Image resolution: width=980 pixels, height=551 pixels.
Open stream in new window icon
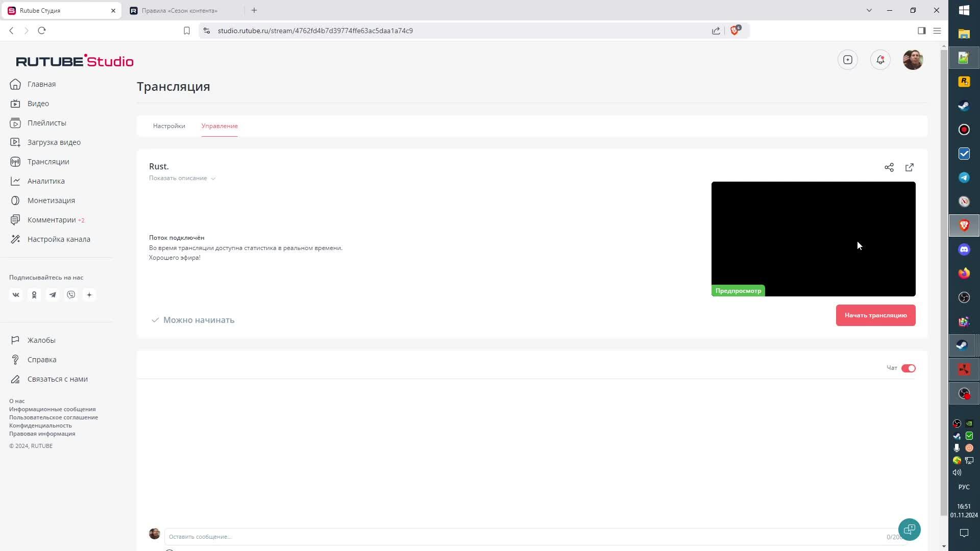(x=909, y=167)
